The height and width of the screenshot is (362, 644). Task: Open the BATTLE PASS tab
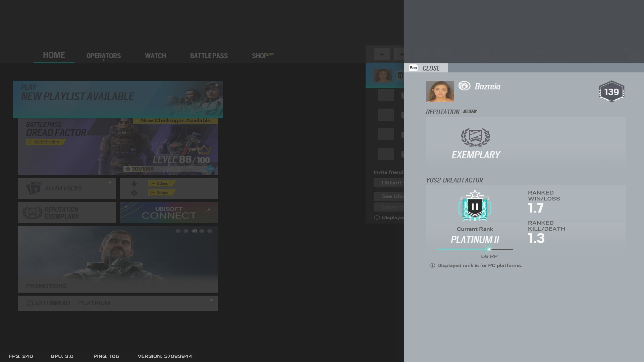(x=209, y=56)
